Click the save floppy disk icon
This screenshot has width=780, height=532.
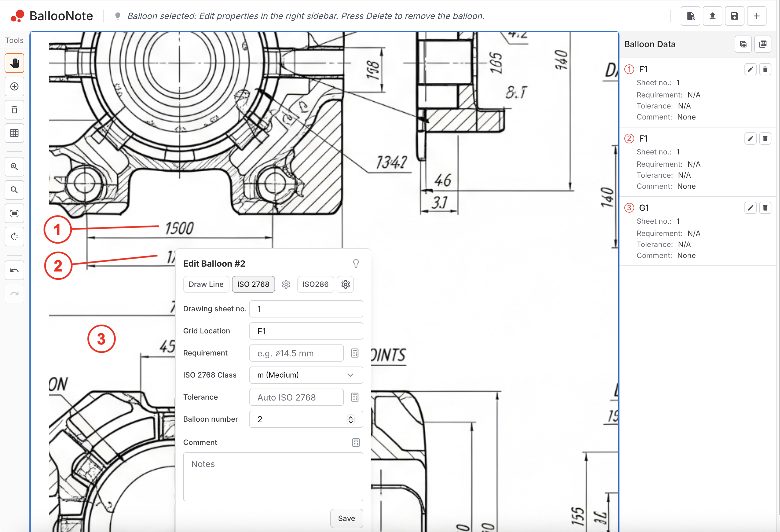[x=735, y=16]
